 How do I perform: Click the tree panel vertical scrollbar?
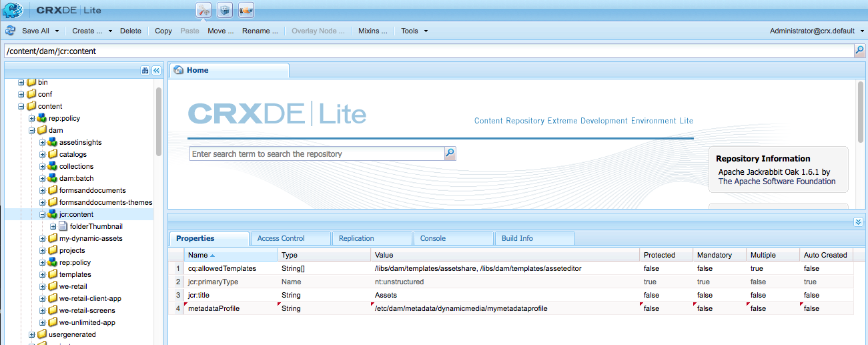158,121
